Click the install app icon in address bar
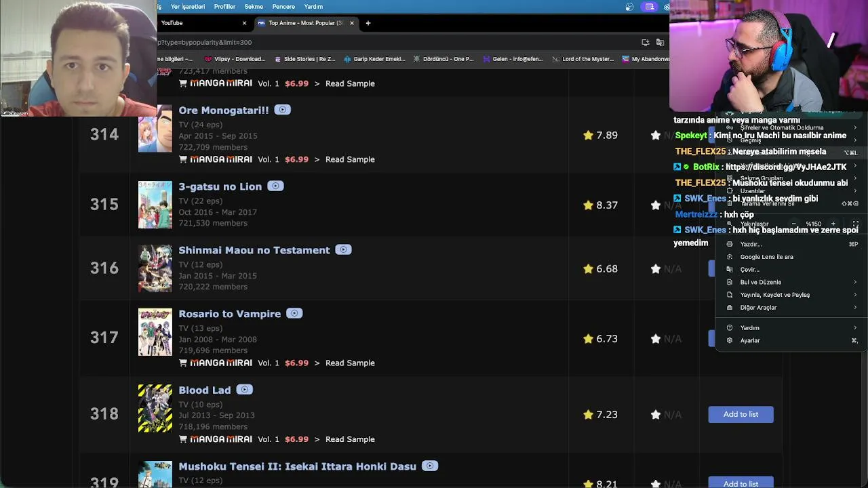Screen dimensions: 868x488 [646, 42]
